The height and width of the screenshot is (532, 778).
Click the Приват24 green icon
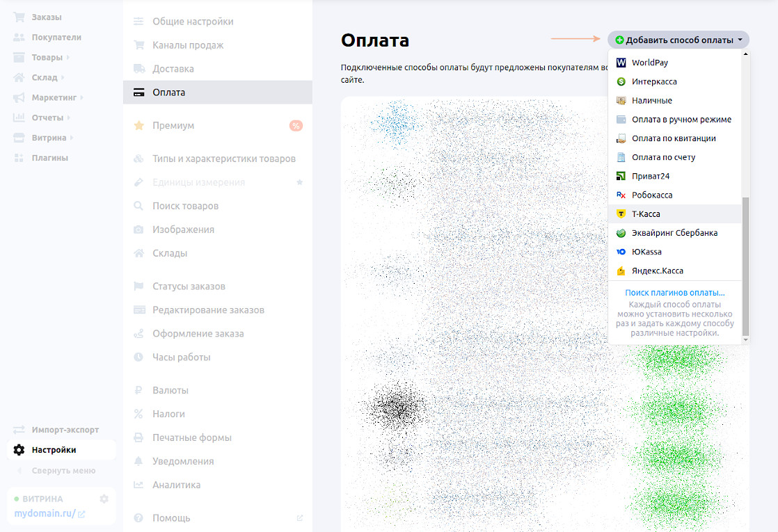pyautogui.click(x=621, y=177)
